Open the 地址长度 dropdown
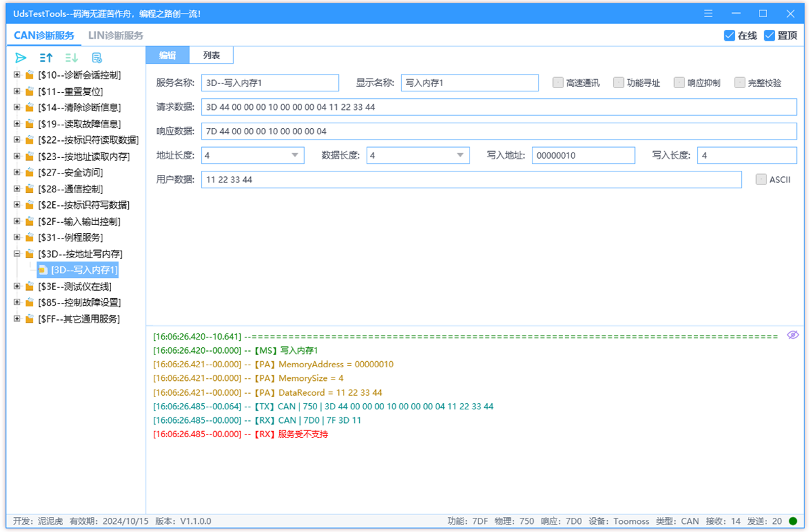The image size is (809, 532). (x=252, y=155)
